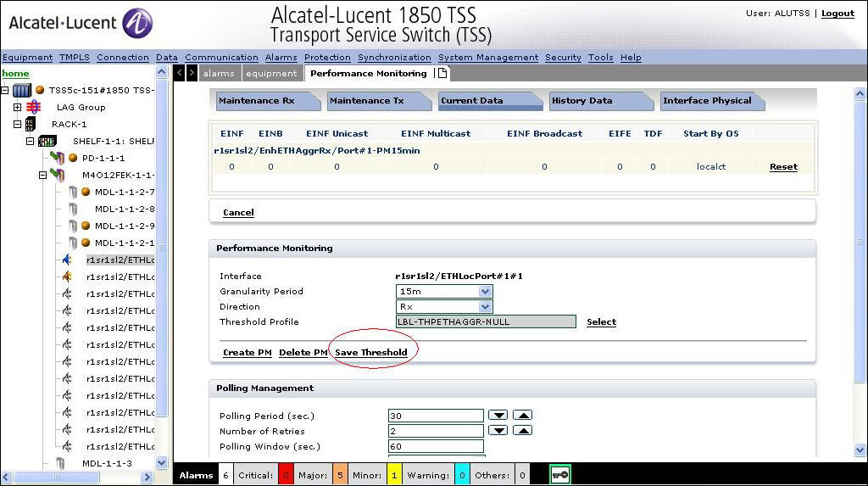Viewport: 868px width, 486px height.
Task: Click the orange port icon of second r1sr1sl2 row
Action: 67,277
